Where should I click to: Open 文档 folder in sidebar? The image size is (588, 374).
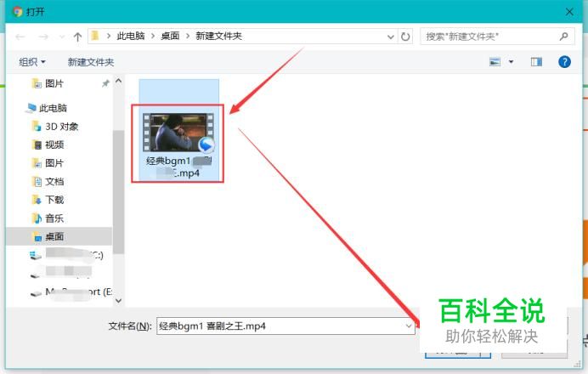[x=48, y=182]
